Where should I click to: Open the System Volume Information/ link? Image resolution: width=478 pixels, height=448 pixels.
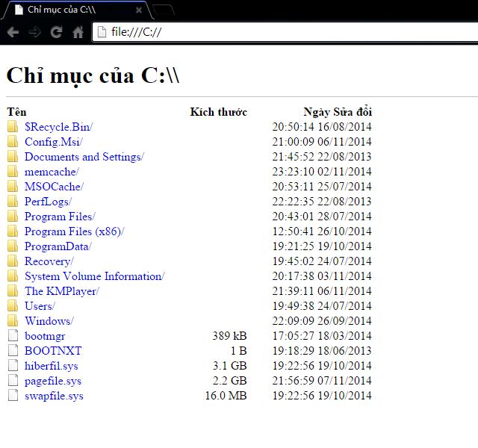(94, 276)
